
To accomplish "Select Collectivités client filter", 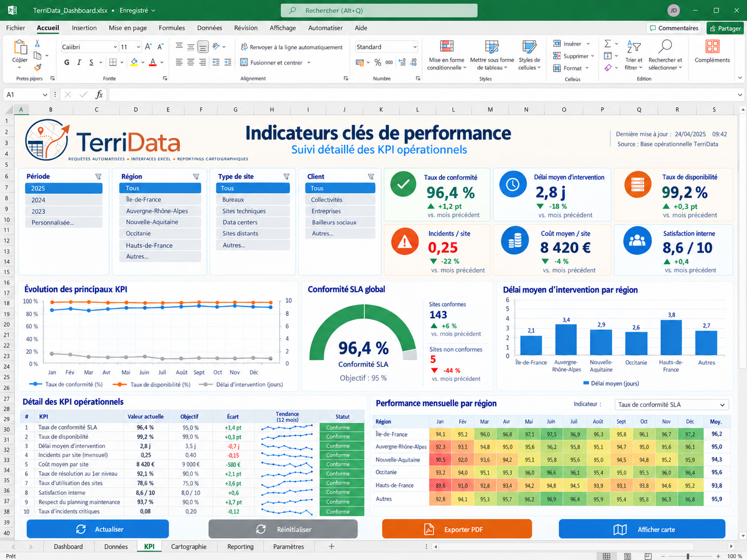I will tap(340, 200).
